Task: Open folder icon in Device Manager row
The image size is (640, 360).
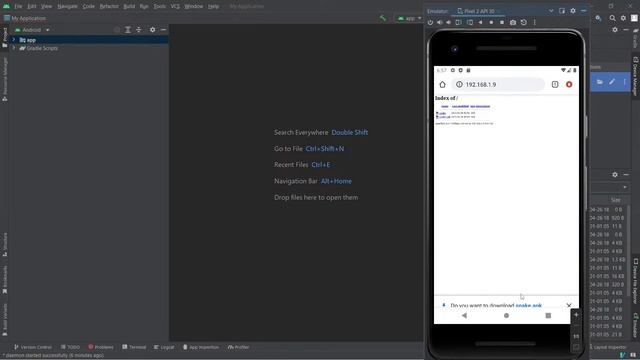Action: [600, 82]
